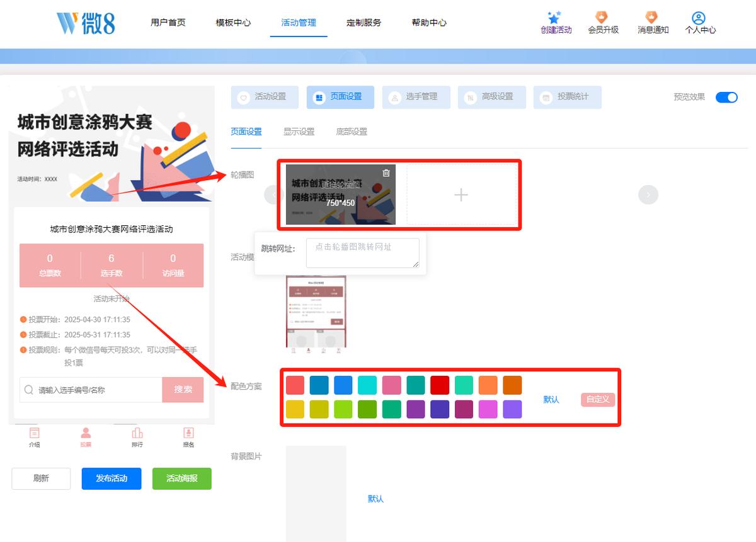Screen dimensions: 756x542
Task: Click the 访问量 counter in preview
Action: [173, 265]
